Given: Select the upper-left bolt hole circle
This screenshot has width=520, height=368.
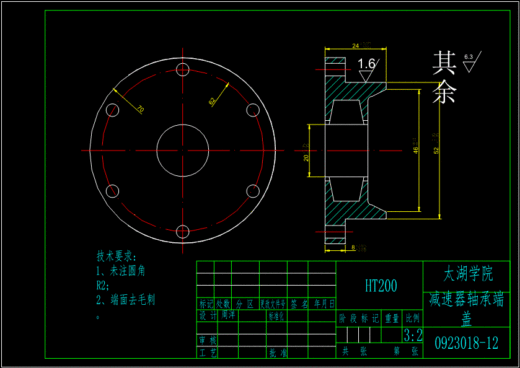Looking at the screenshot, I should click(113, 110).
